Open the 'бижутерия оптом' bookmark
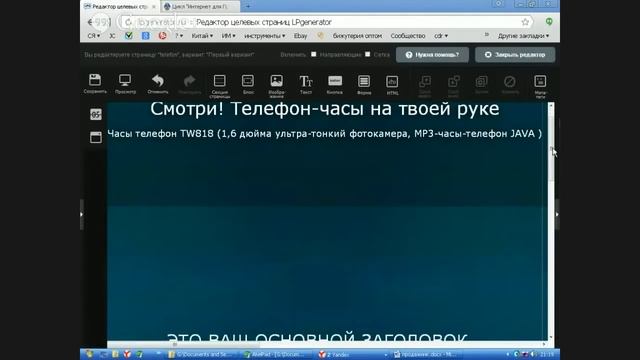The width and height of the screenshot is (640, 360). (x=357, y=36)
